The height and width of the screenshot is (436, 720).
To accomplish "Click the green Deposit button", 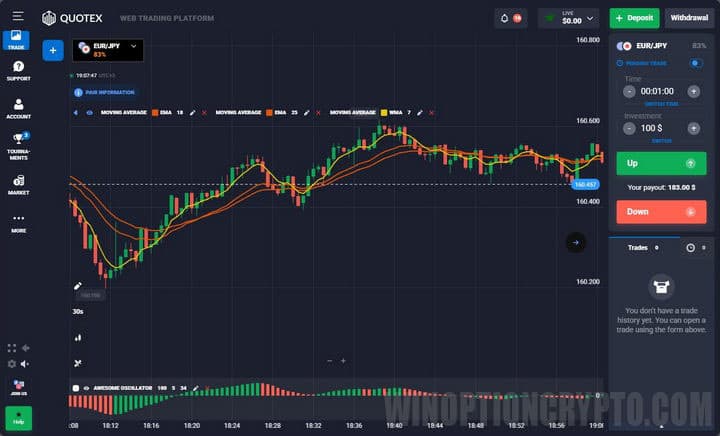I will 635,18.
